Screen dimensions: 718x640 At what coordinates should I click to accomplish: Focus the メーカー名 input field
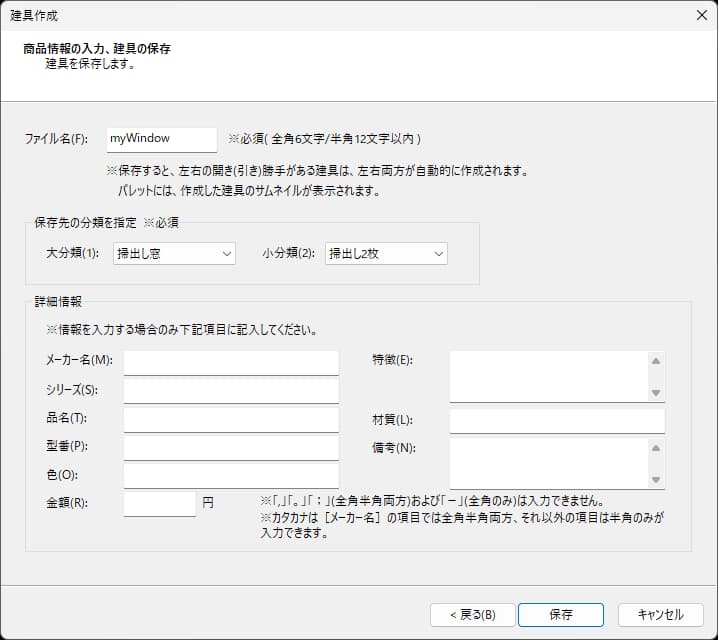231,363
